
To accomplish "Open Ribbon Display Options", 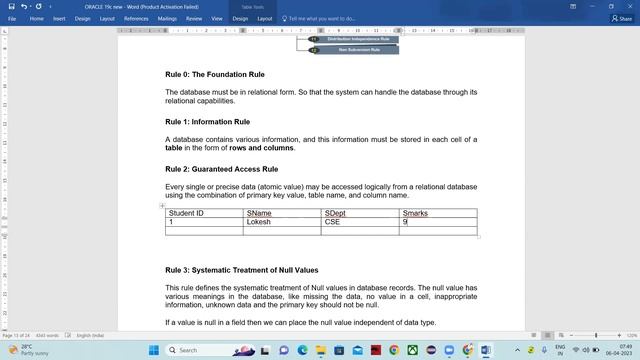I will pos(573,7).
